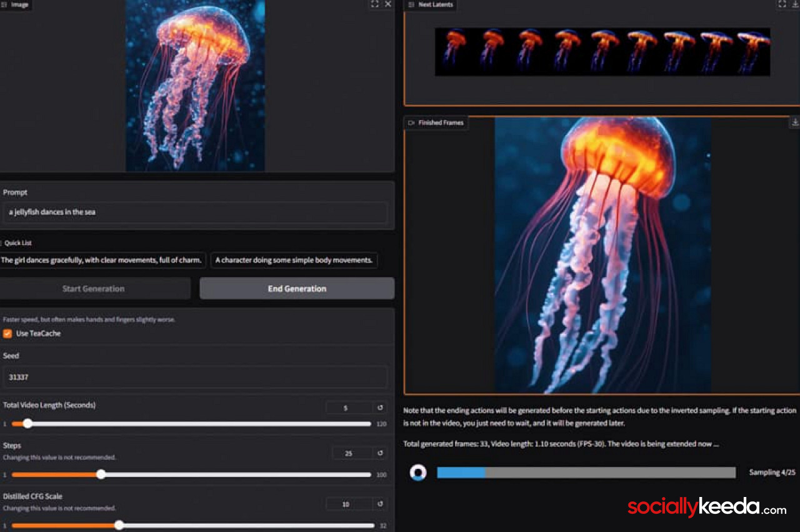
Task: Open the Image panel in fullscreen
Action: tap(374, 4)
